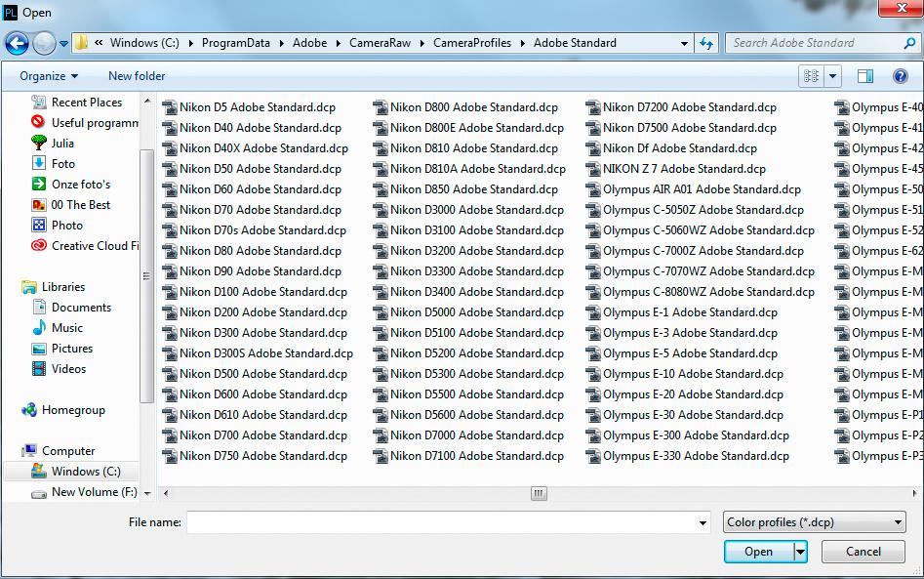This screenshot has width=924, height=579.
Task: Open the file type filter dropdown
Action: [x=815, y=522]
